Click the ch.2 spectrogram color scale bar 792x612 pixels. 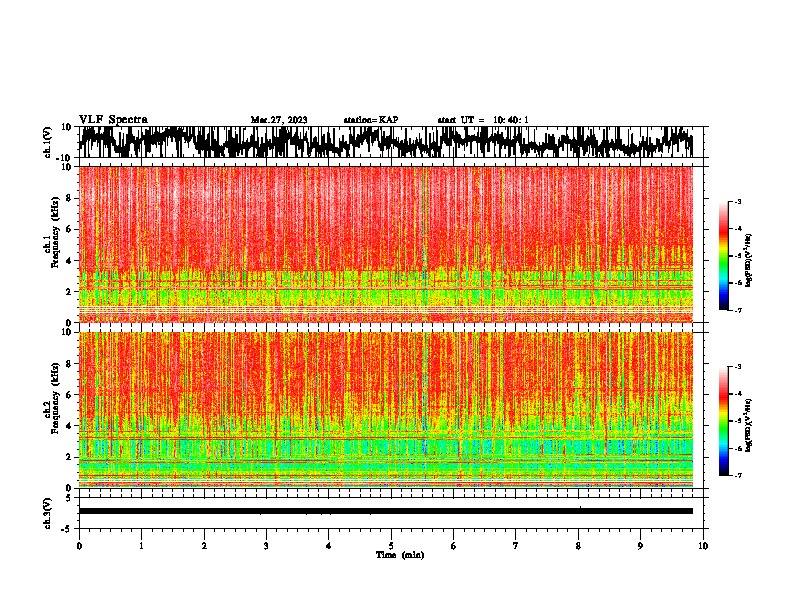(723, 421)
